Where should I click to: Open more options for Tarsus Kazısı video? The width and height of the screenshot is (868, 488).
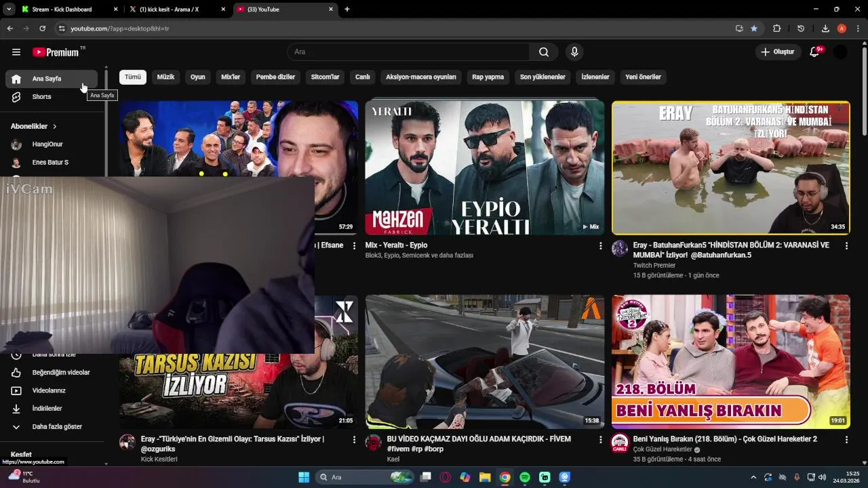354,440
